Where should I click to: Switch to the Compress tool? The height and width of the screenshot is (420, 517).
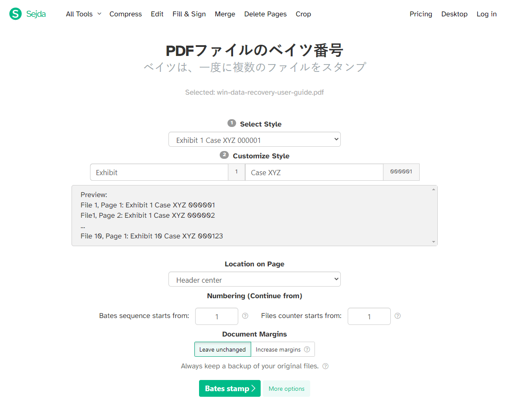click(125, 14)
